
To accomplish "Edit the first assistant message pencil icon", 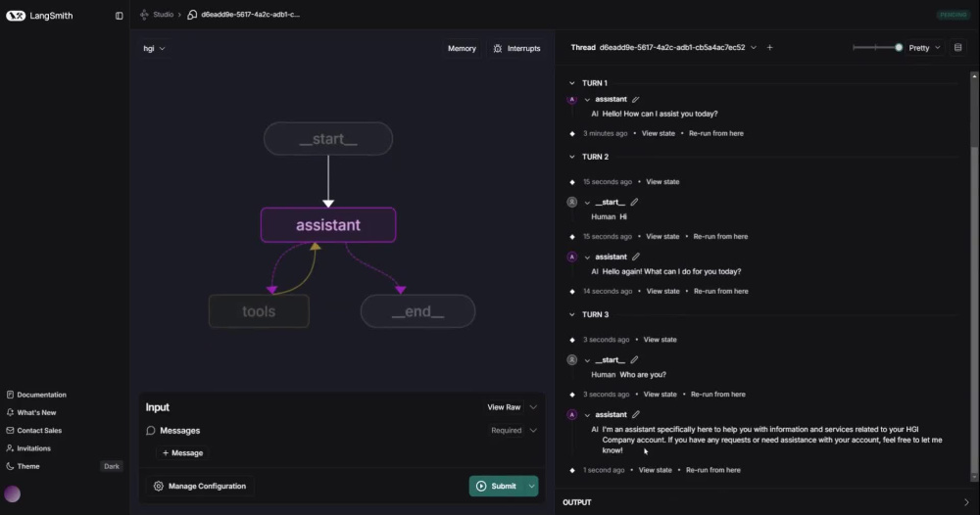I will 636,99.
